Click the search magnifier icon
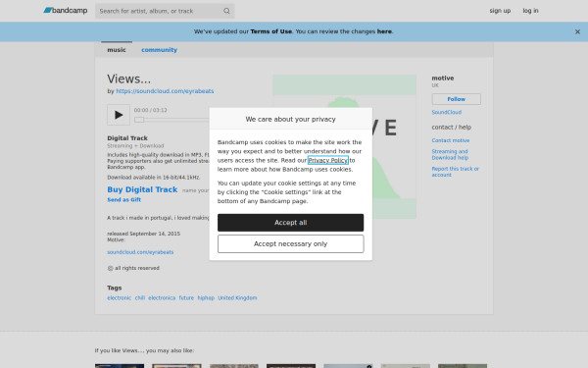Screen dimensions: 588x368 (226, 11)
